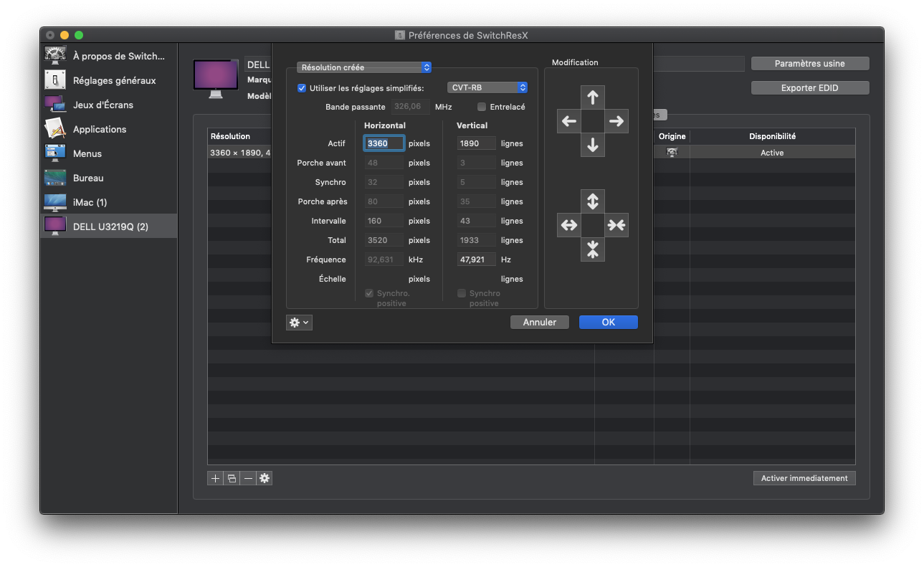The height and width of the screenshot is (567, 924).
Task: Open Applications section in sidebar
Action: click(x=108, y=129)
